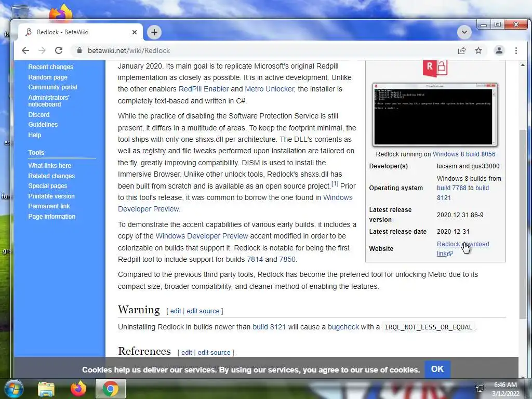Click the Chrome taskbar icon
This screenshot has width=532, height=399.
point(111,389)
